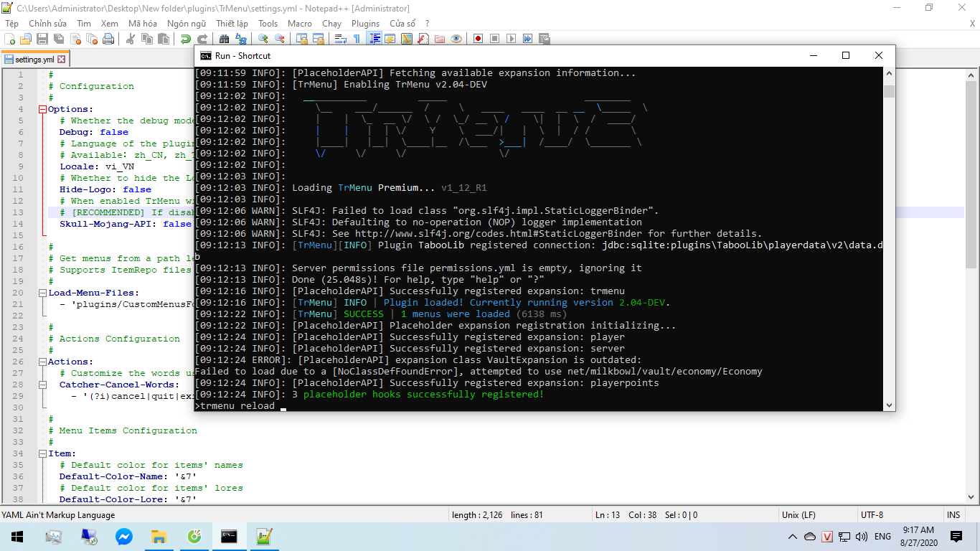The image size is (980, 551).
Task: Click the Chạy (Run) menu
Action: pyautogui.click(x=331, y=24)
